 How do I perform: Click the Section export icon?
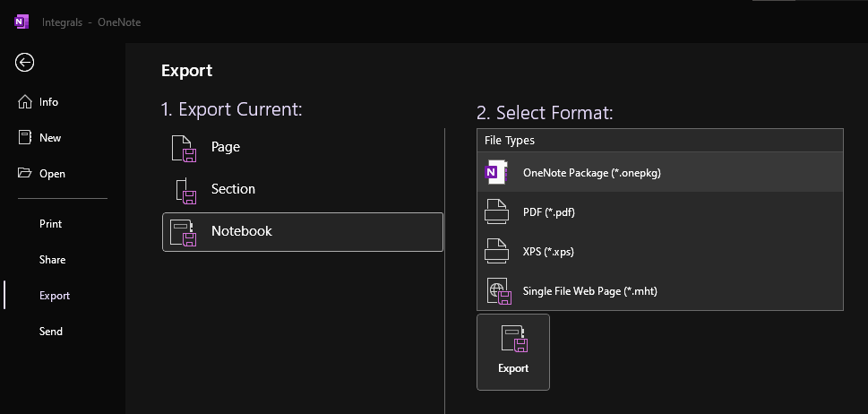[184, 190]
